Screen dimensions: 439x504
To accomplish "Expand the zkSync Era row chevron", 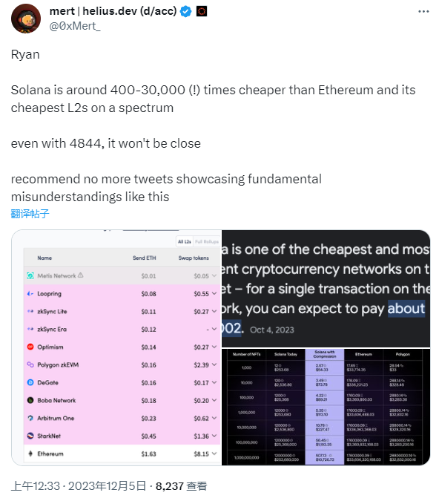I will [x=214, y=329].
